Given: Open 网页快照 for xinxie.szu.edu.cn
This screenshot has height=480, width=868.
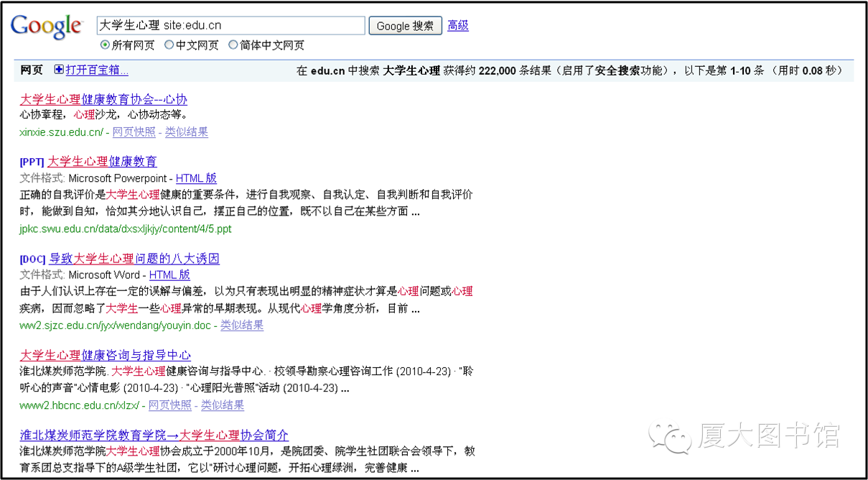Looking at the screenshot, I should 134,131.
